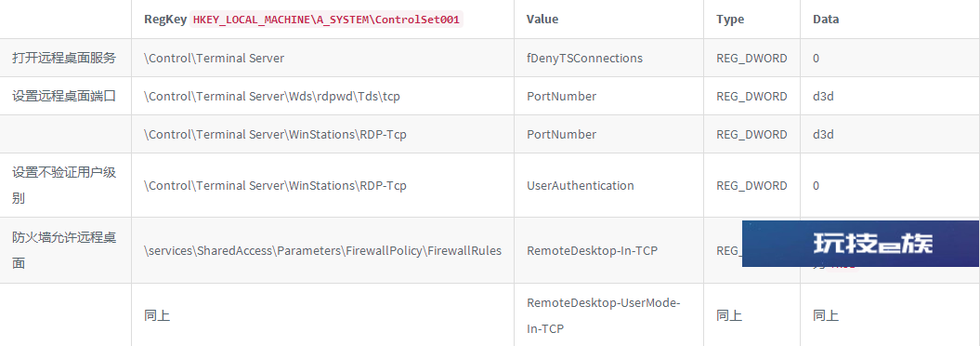The width and height of the screenshot is (980, 346).
Task: Click the 设置远程桌面端口 row label
Action: 64,97
